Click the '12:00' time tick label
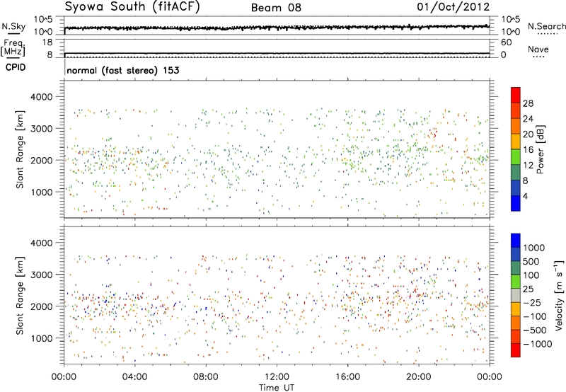 [277, 377]
